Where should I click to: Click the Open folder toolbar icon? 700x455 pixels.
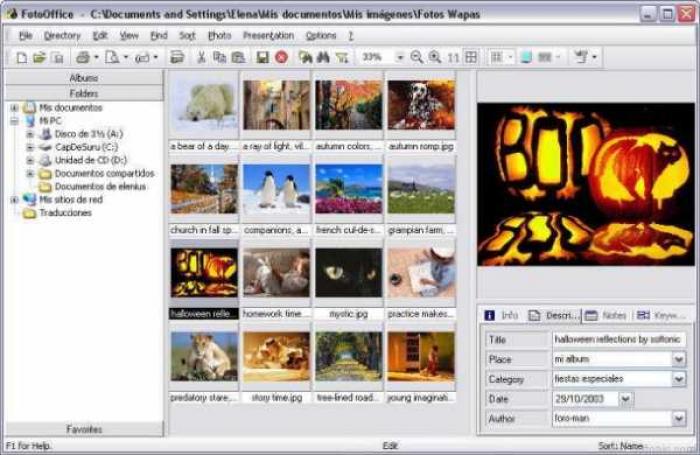tap(39, 58)
